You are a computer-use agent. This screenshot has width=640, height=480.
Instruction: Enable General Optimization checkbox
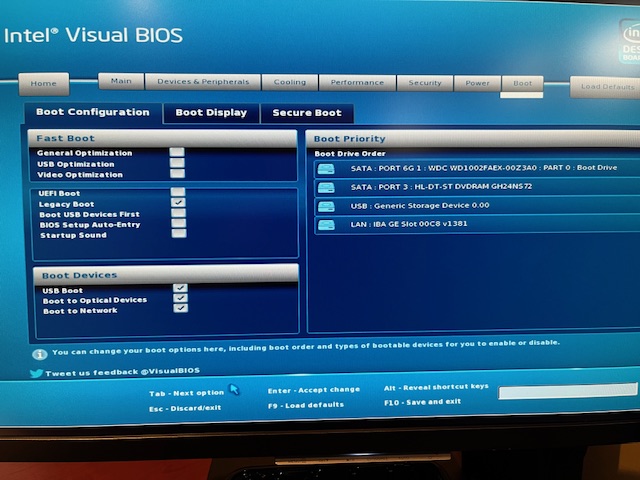[177, 152]
